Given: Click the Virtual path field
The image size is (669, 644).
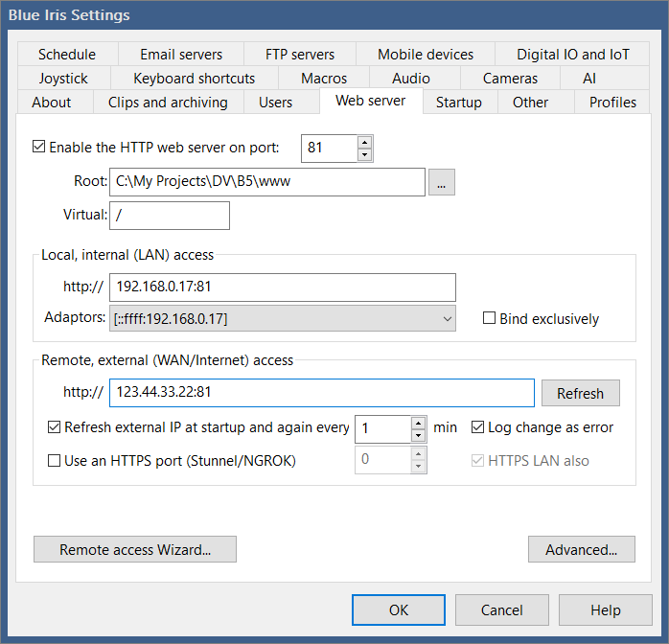Looking at the screenshot, I should pos(170,216).
